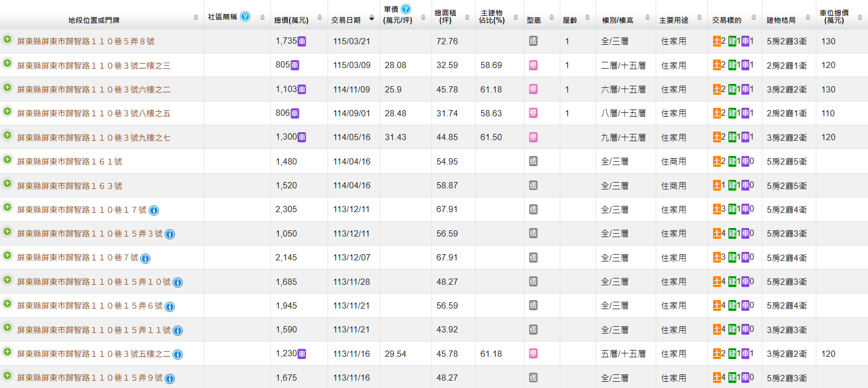Open address link 歸智路110巷5弄8號
The image size is (868, 388).
86,41
